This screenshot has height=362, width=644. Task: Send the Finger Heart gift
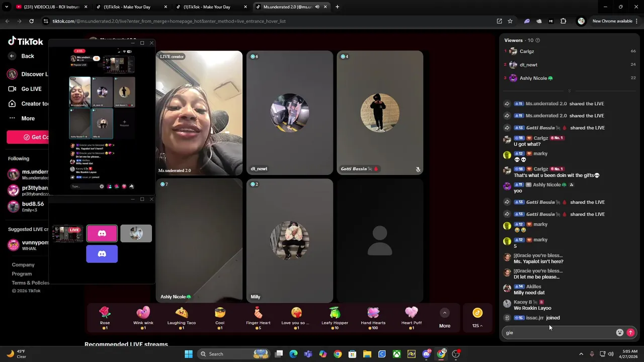click(x=258, y=318)
